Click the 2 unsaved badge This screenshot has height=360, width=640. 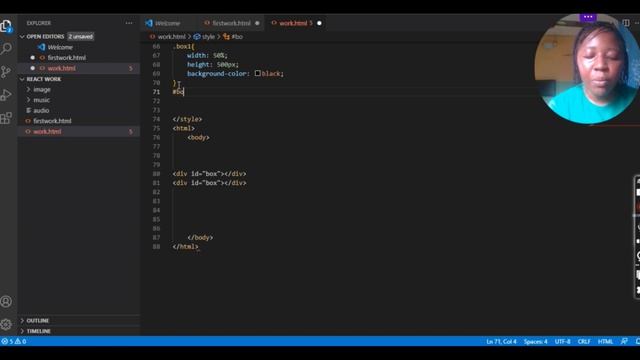(x=80, y=37)
